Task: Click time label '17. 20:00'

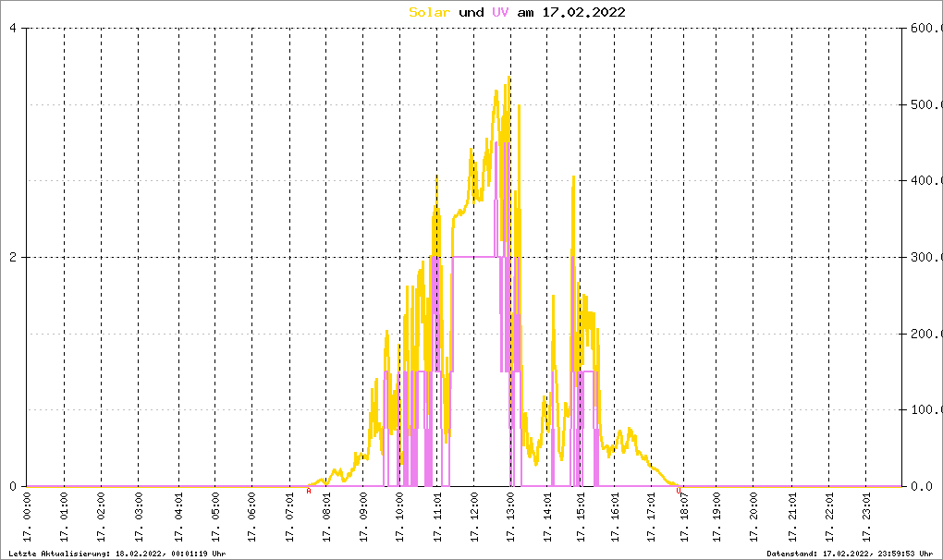Action: tap(753, 517)
